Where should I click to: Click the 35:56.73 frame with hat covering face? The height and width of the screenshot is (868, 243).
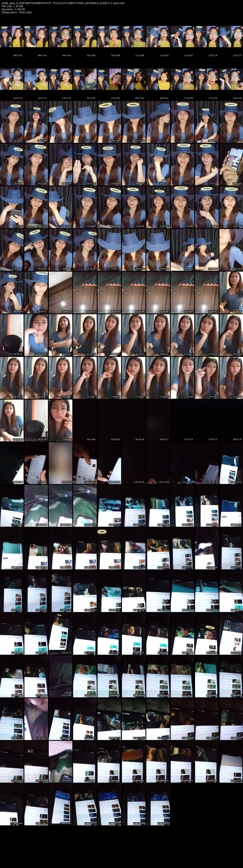[x=109, y=250]
